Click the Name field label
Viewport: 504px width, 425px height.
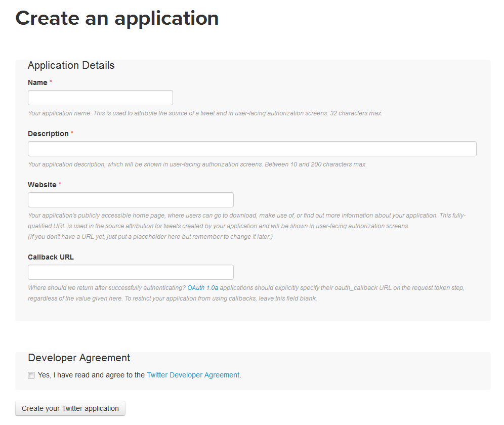click(37, 82)
